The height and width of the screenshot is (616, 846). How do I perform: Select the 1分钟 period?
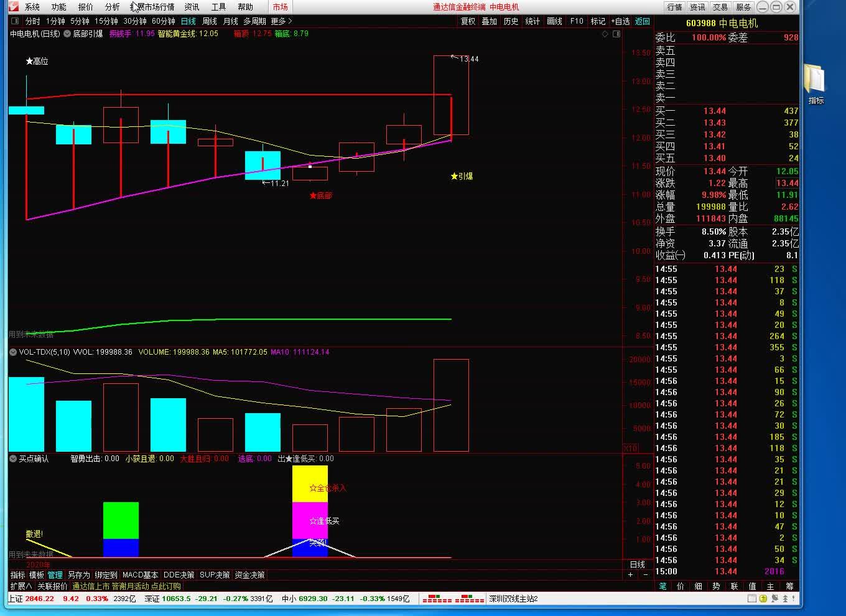[x=55, y=21]
